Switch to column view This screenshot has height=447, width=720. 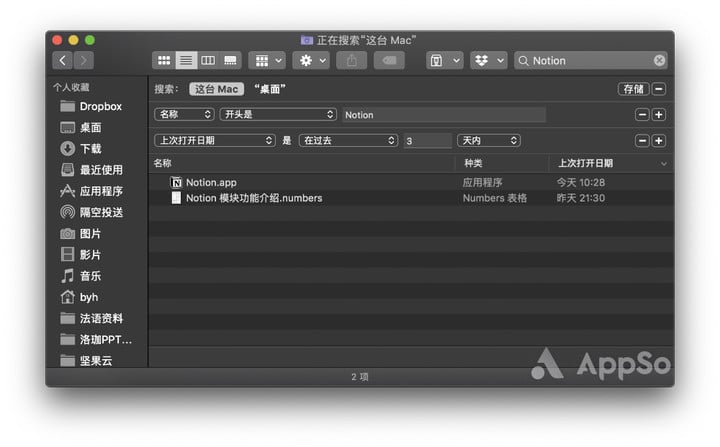click(208, 60)
